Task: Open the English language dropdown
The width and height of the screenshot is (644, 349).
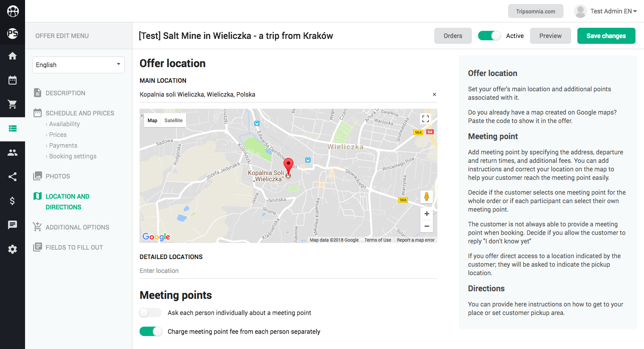Action: (78, 65)
